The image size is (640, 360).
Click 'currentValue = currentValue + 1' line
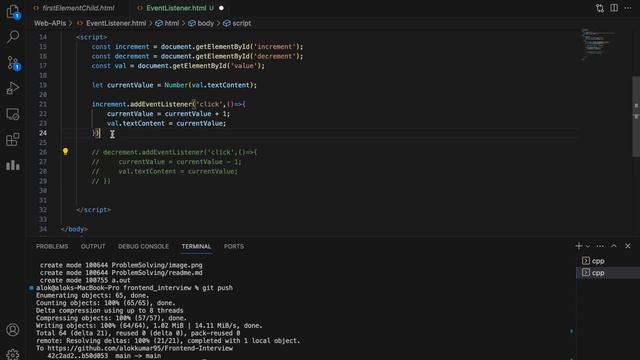169,114
